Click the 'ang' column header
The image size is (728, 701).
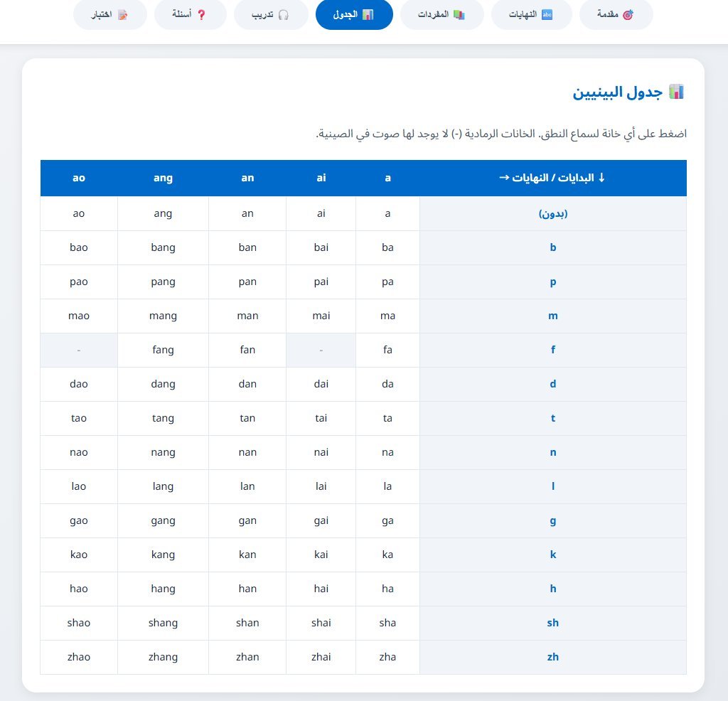click(163, 178)
